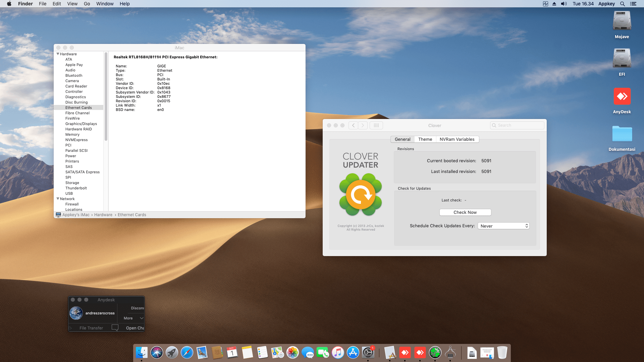Launch Siri from the dock
The height and width of the screenshot is (362, 644).
click(x=157, y=353)
